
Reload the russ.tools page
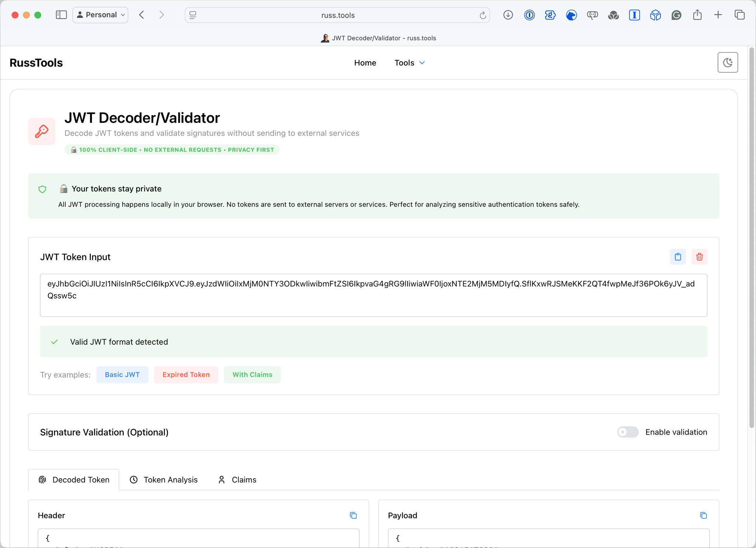click(482, 15)
